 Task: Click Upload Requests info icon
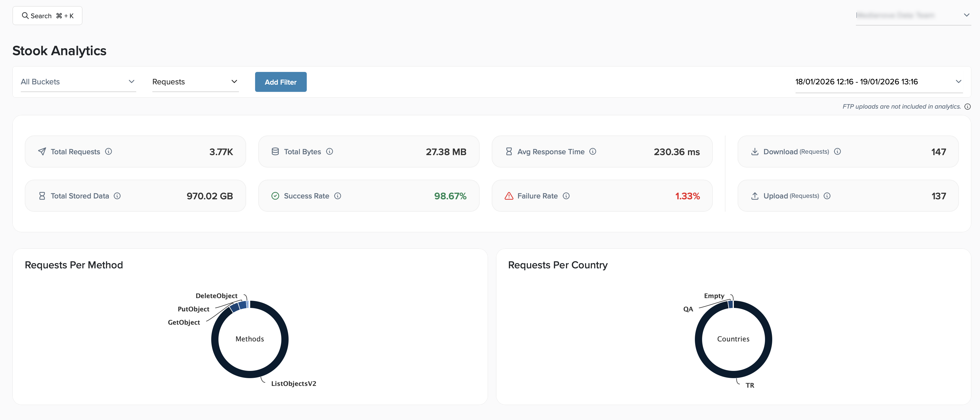click(x=827, y=196)
